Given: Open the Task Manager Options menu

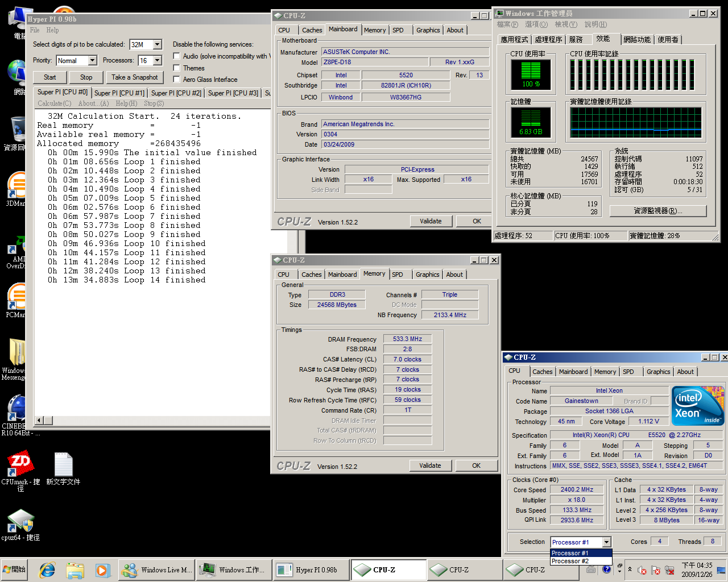Looking at the screenshot, I should pyautogui.click(x=536, y=24).
